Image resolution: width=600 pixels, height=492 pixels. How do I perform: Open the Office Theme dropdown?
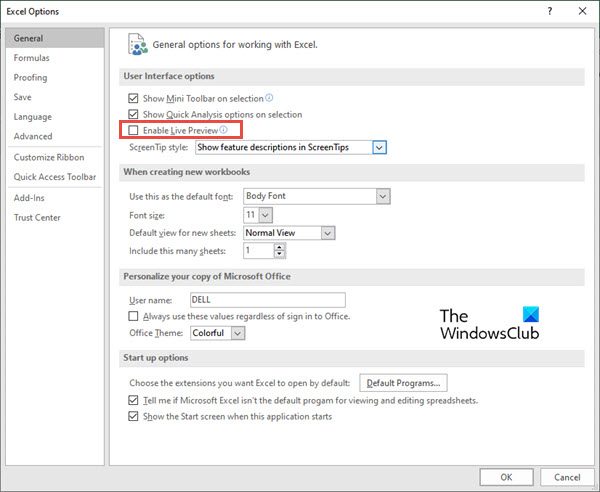(x=238, y=333)
